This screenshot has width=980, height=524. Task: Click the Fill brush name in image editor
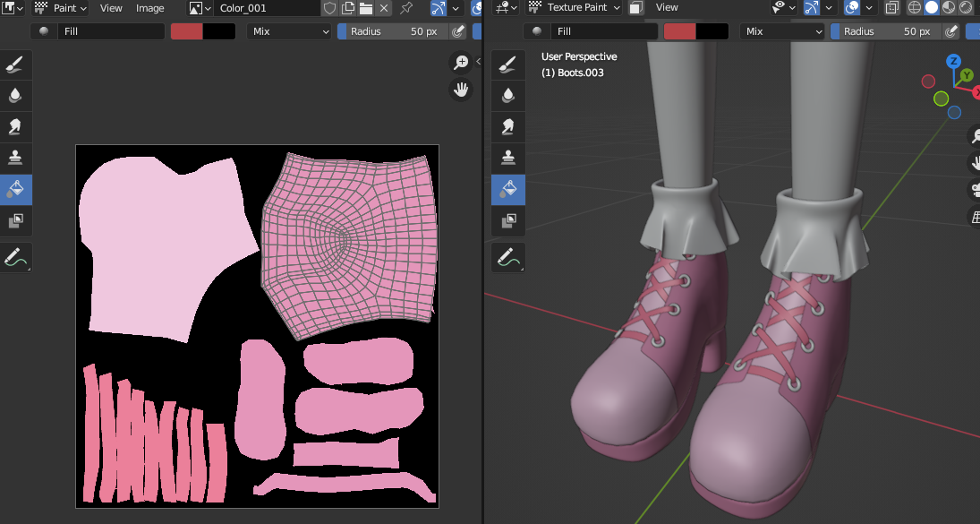click(111, 31)
